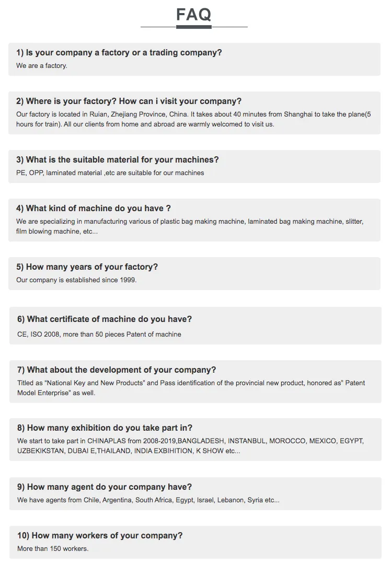Select the question about development of your company

(x=117, y=370)
